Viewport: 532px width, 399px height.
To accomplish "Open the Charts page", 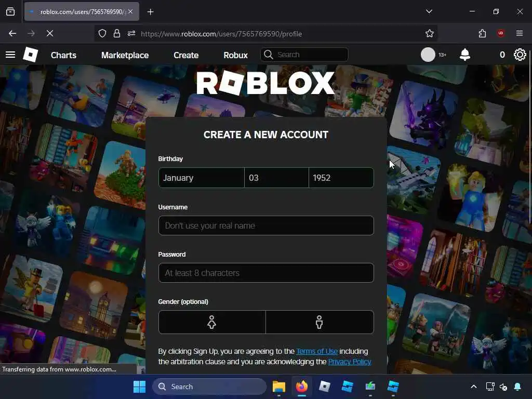I will [63, 55].
